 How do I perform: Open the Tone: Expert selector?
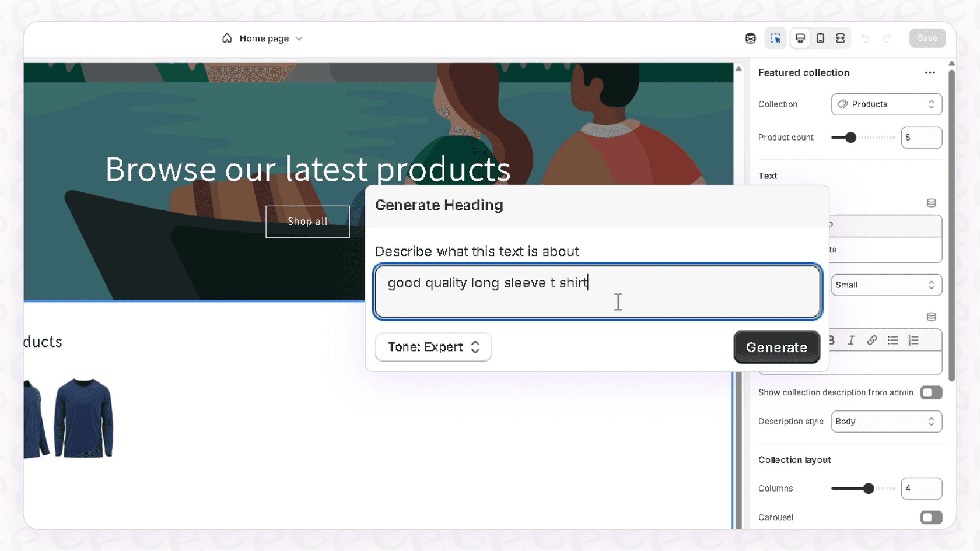coord(433,346)
